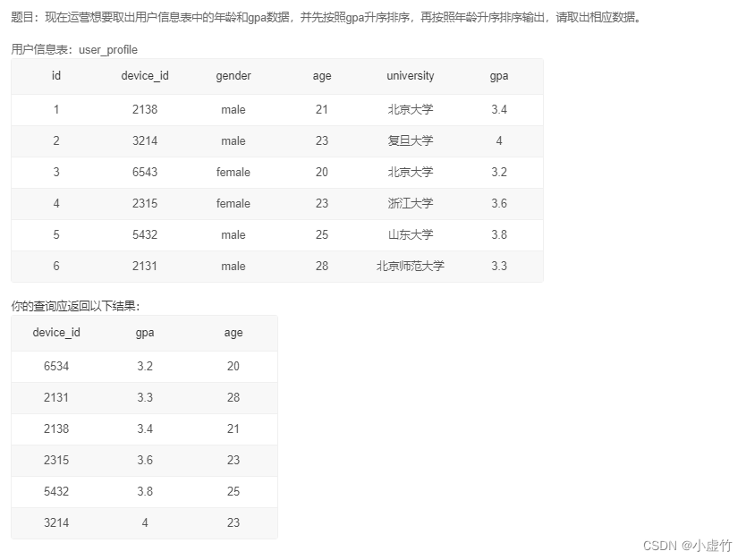Select the cell showing 复旦大学
746x560 pixels.
pos(410,140)
